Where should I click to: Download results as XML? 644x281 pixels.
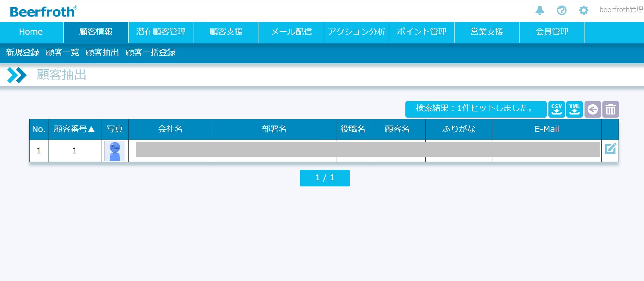[574, 109]
